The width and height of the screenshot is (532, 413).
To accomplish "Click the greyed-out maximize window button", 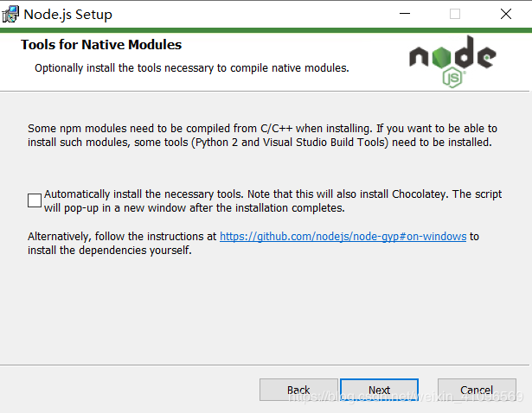I will [x=455, y=14].
